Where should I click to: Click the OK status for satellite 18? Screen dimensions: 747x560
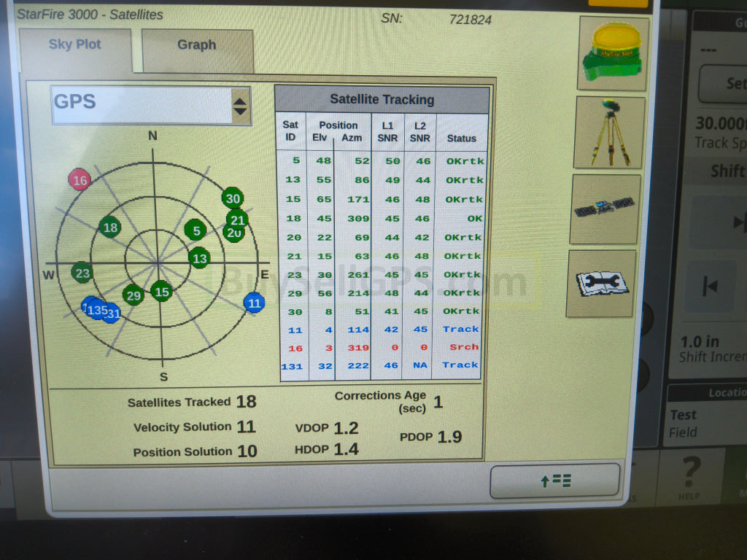pos(474,219)
